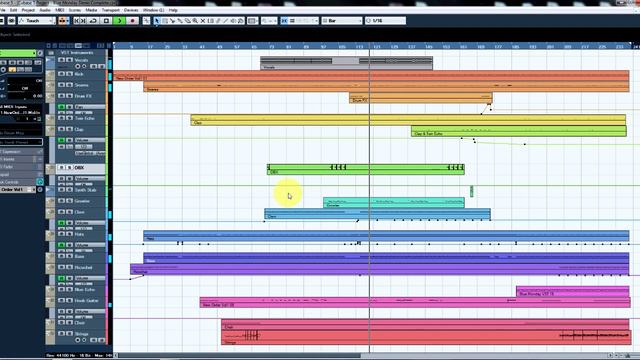
Task: Open the Project menu
Action: (28, 10)
